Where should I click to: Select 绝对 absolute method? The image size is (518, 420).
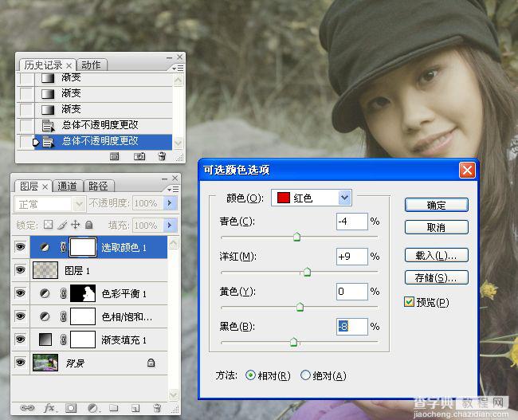305,375
